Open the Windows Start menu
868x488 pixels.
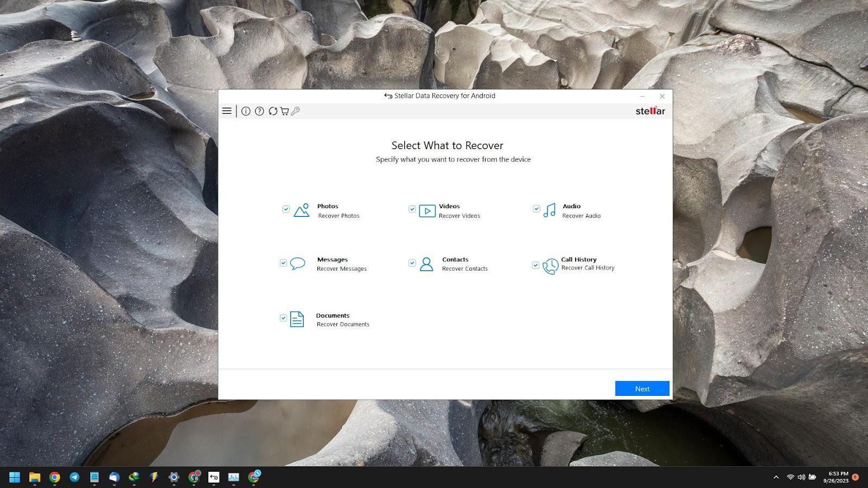tap(15, 477)
